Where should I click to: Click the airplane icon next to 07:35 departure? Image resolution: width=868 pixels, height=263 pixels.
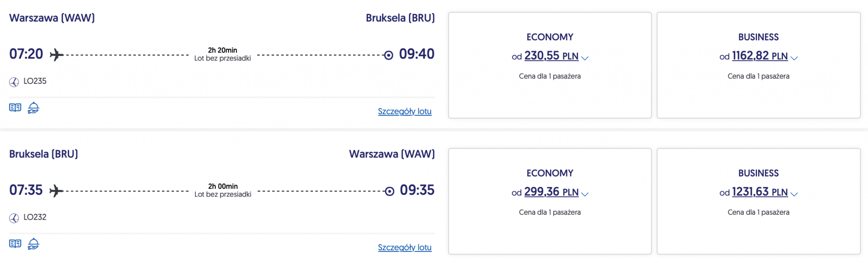(x=56, y=191)
